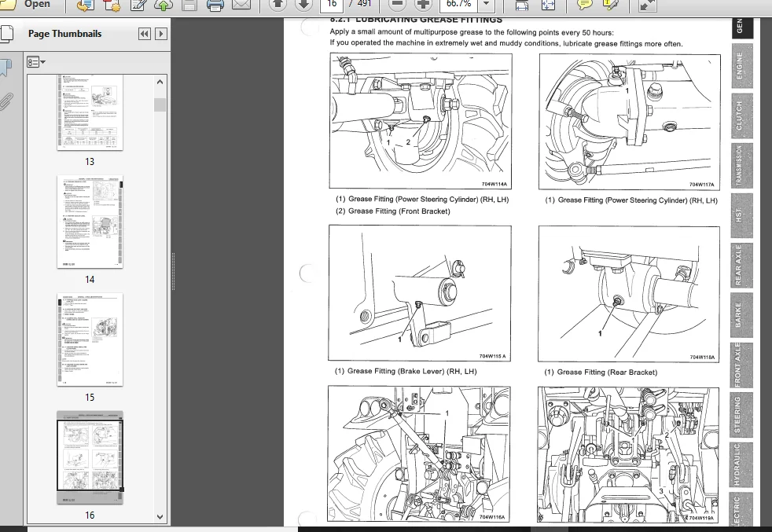Click figure 704W117A steering cylinder diagram
This screenshot has height=532, width=772.
[629, 122]
